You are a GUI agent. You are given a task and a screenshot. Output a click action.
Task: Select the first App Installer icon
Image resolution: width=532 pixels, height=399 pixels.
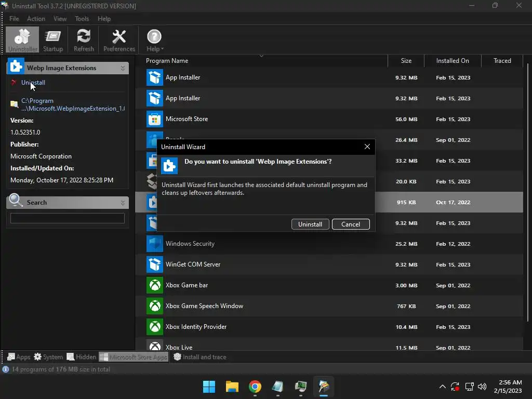coord(155,78)
